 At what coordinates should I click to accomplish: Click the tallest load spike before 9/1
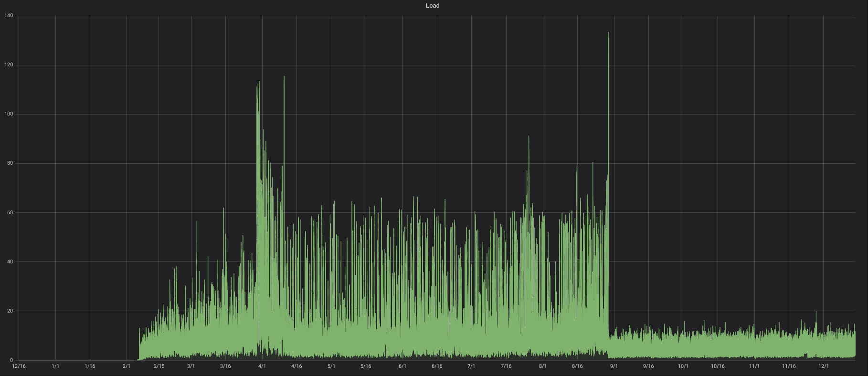tap(608, 34)
